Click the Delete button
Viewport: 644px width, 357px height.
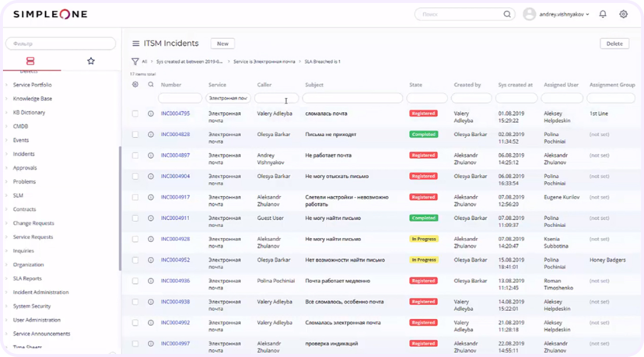(x=614, y=44)
